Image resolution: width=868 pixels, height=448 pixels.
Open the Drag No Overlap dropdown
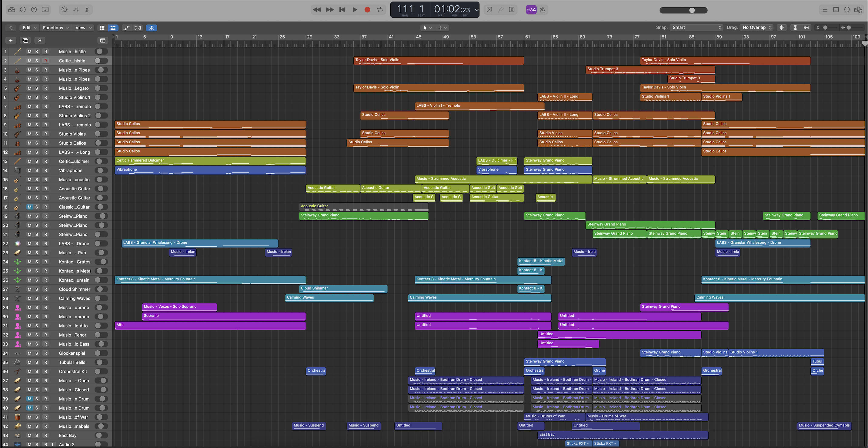pyautogui.click(x=757, y=28)
